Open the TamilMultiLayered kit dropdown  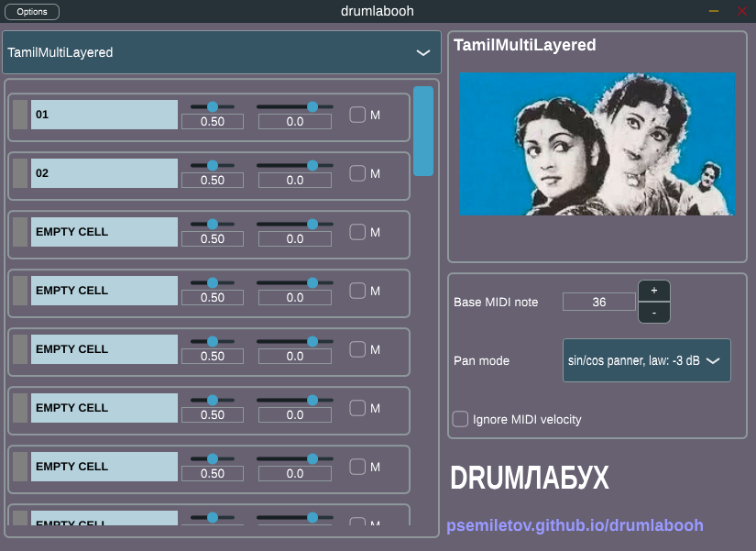pyautogui.click(x=222, y=52)
